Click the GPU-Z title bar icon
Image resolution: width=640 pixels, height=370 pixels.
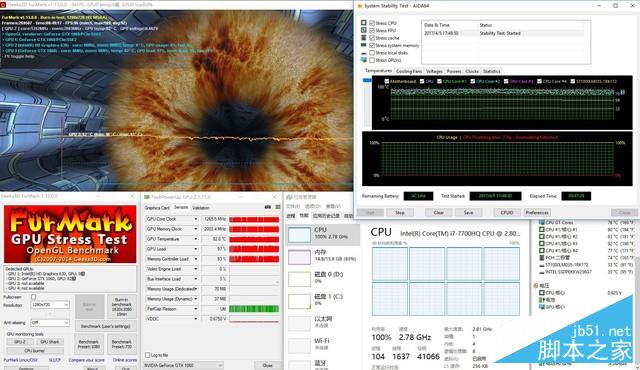[x=147, y=197]
